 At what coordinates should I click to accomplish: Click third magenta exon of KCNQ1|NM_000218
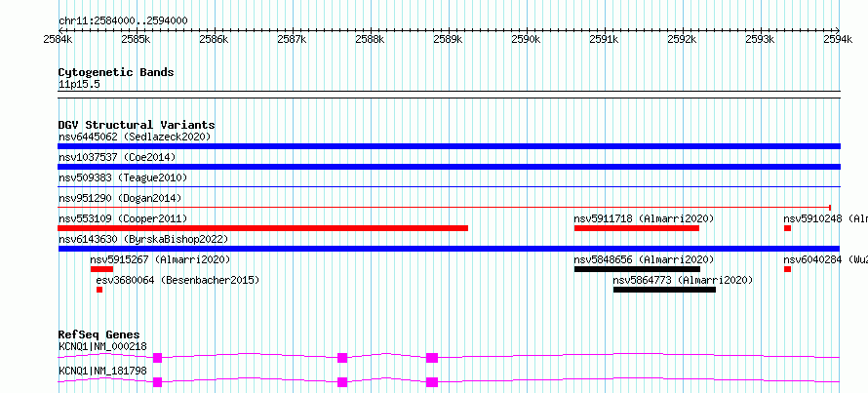432,358
